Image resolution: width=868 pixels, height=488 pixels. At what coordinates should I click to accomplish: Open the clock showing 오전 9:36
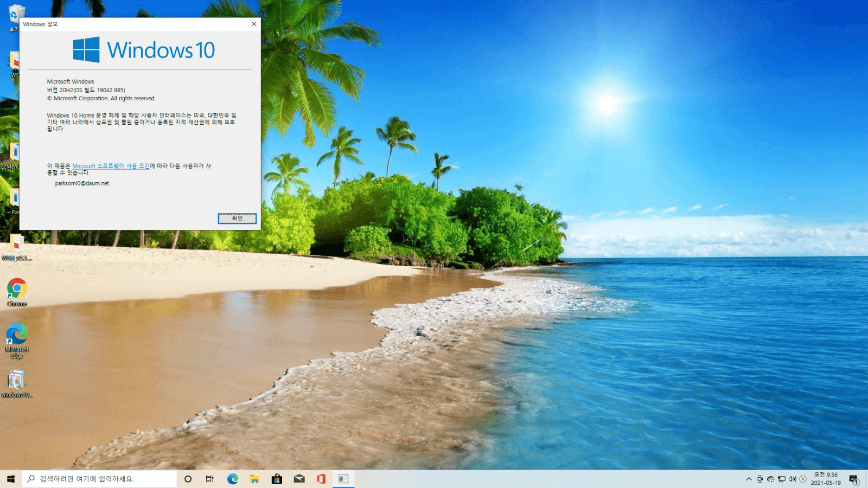tap(826, 479)
